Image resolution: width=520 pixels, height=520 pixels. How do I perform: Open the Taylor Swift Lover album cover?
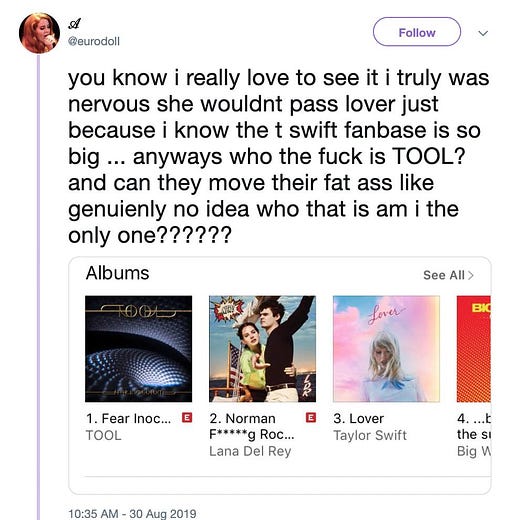pos(386,349)
